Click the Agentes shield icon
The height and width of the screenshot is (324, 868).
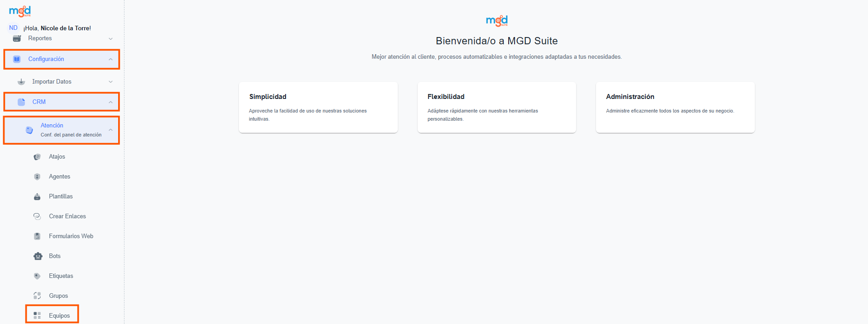tap(37, 177)
